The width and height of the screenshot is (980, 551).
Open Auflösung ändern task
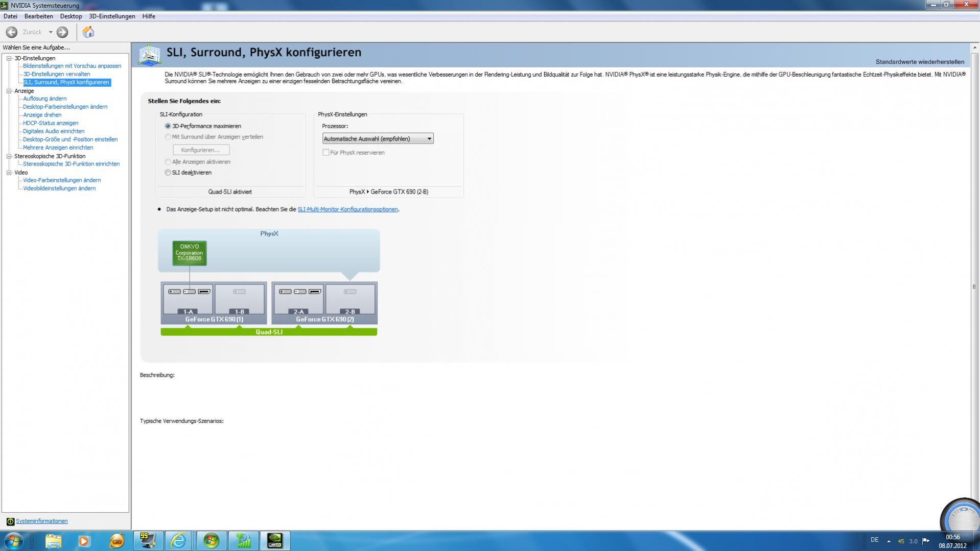point(44,99)
